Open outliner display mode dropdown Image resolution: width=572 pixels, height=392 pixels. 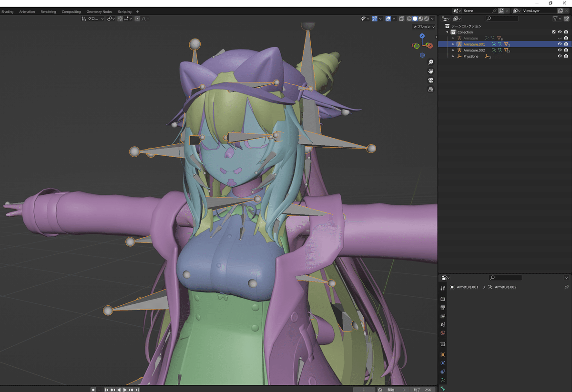tap(458, 19)
